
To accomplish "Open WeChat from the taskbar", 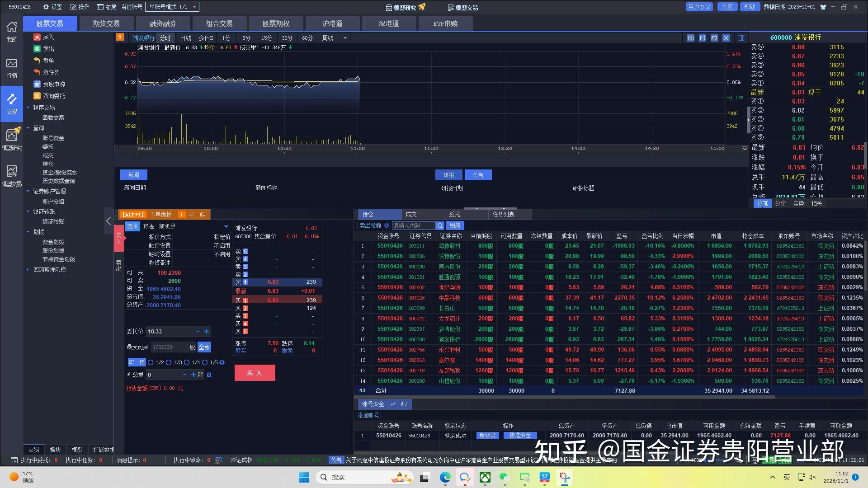I will (505, 477).
